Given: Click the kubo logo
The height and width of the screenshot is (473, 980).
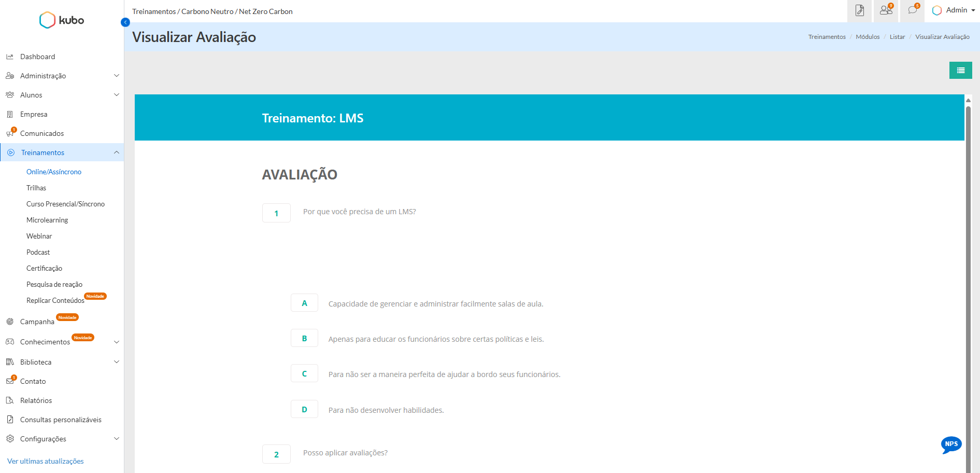Looking at the screenshot, I should coord(62,20).
